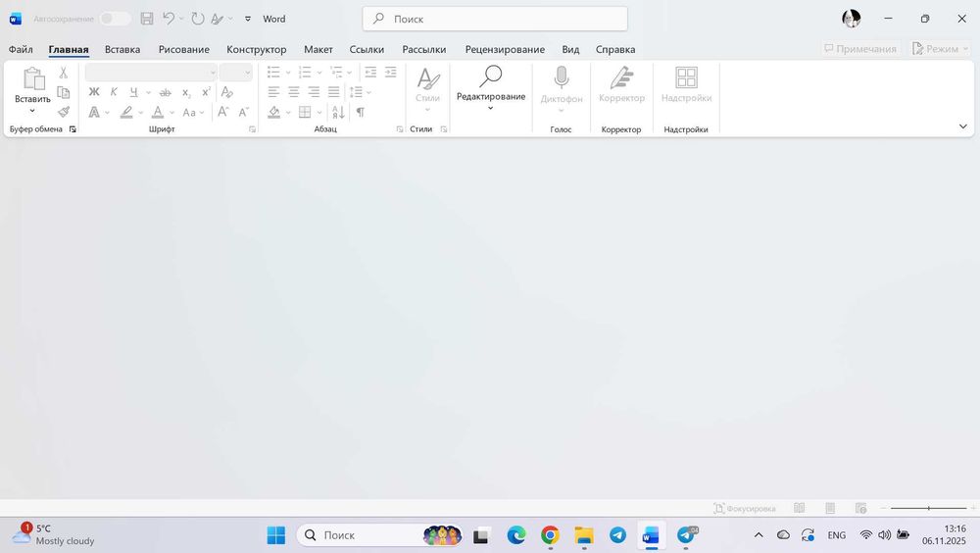980x553 pixels.
Task: Sort text alphabetically
Action: pyautogui.click(x=338, y=112)
